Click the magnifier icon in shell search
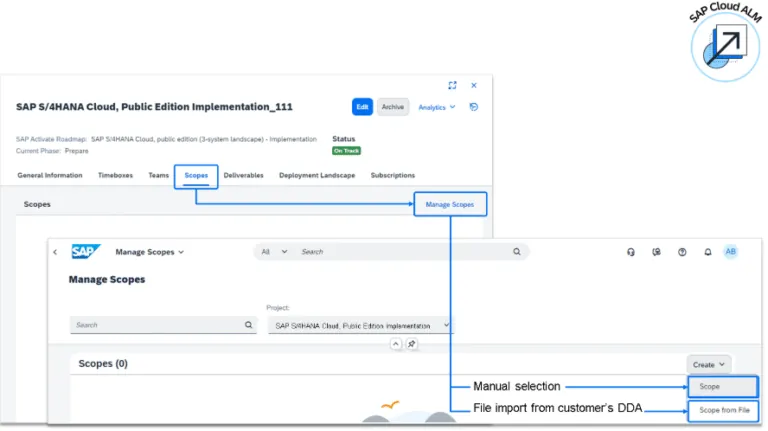 coord(517,252)
